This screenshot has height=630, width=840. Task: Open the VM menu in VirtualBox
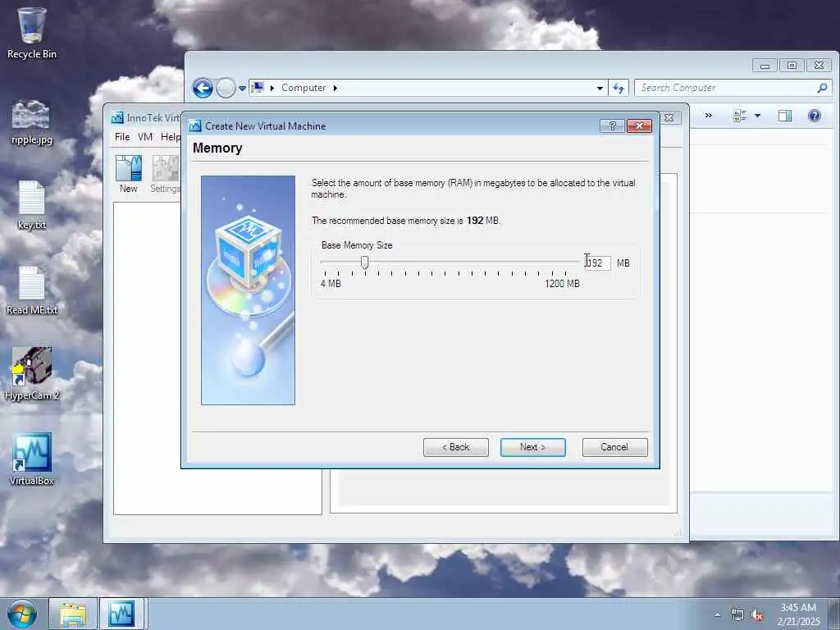coord(145,137)
